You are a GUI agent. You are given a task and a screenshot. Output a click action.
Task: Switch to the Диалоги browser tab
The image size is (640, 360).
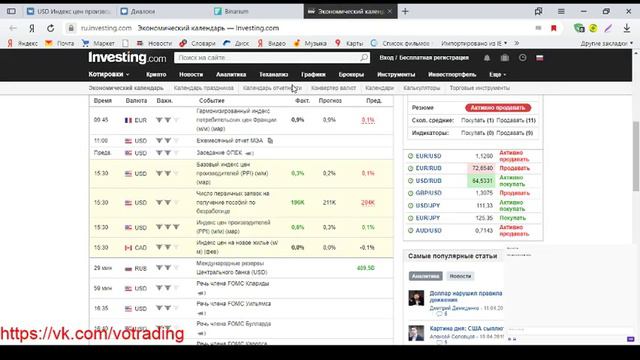[163, 11]
